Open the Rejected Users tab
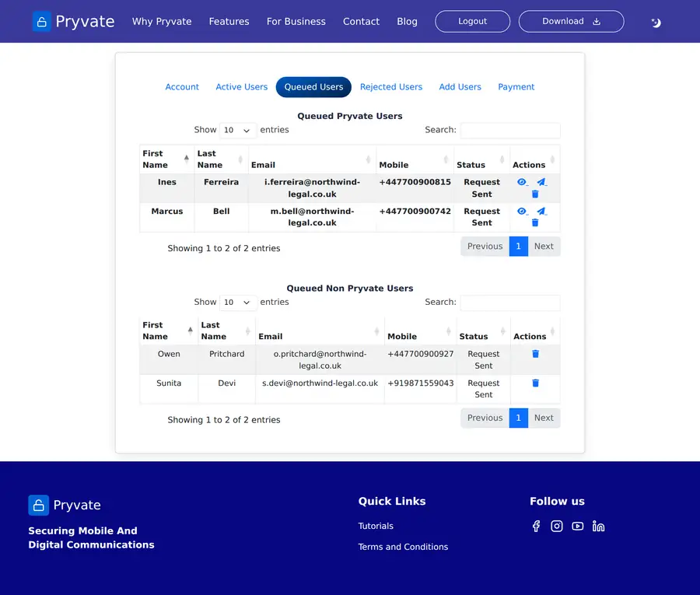This screenshot has width=700, height=595. click(x=391, y=87)
